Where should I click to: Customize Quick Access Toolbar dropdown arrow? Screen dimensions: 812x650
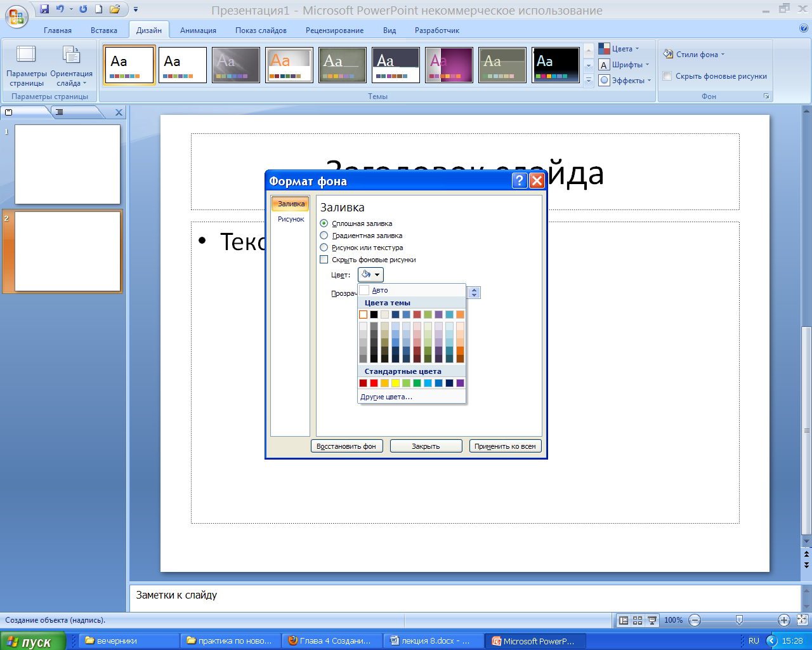(x=136, y=10)
